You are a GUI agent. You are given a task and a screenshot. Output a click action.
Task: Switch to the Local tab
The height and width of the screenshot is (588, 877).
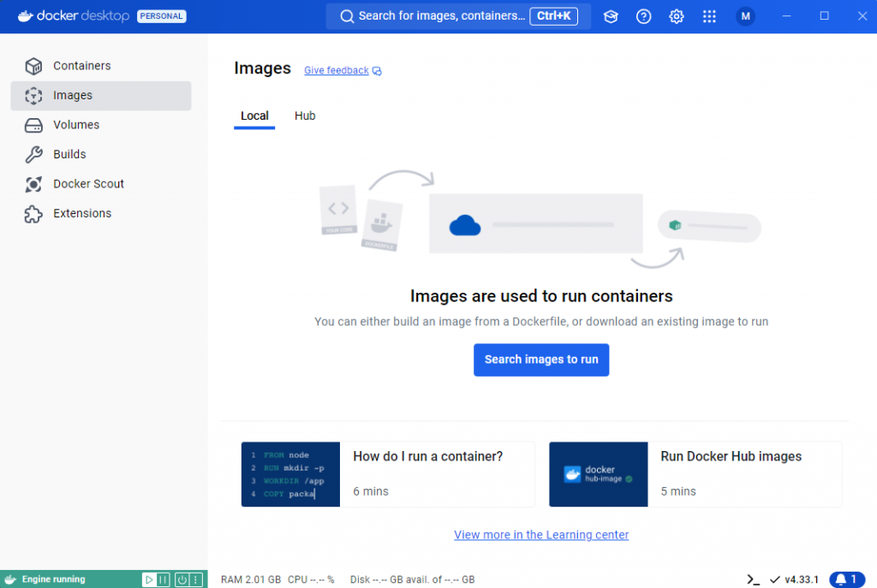254,116
